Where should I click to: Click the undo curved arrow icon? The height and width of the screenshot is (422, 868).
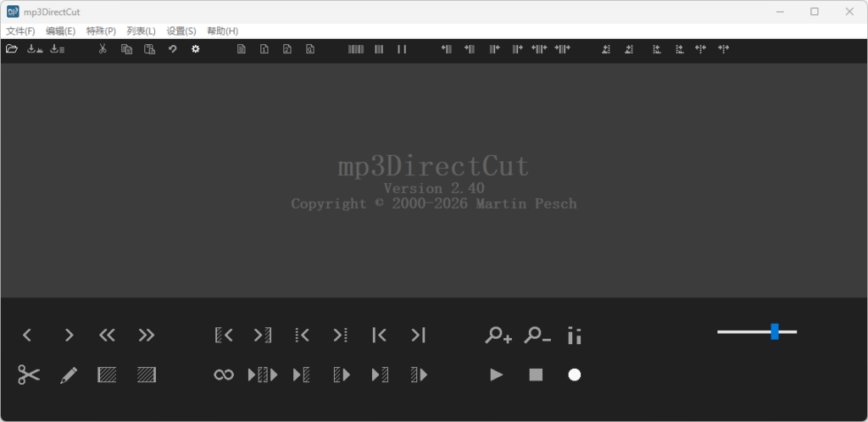click(173, 49)
